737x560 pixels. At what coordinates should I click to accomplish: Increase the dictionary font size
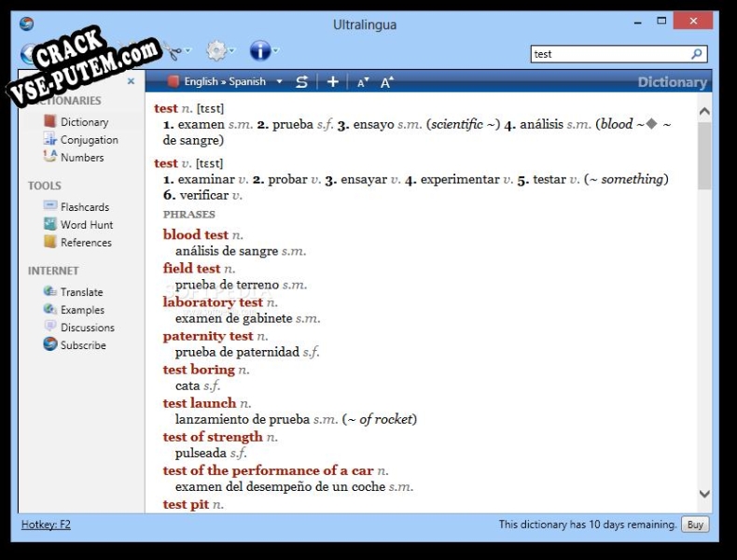tap(387, 82)
